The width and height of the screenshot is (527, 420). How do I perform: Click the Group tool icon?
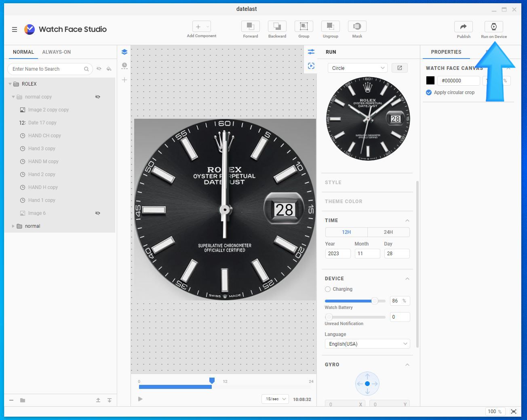(x=304, y=26)
